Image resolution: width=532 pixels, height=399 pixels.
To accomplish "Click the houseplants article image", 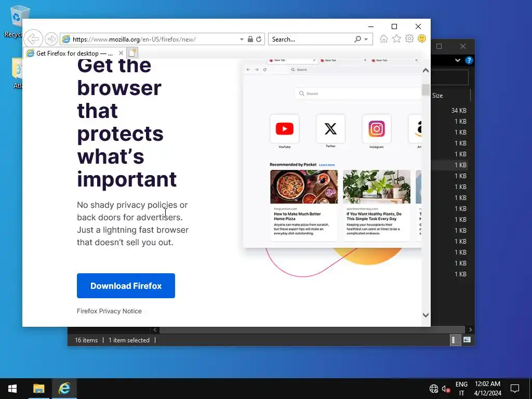I will 377,187.
